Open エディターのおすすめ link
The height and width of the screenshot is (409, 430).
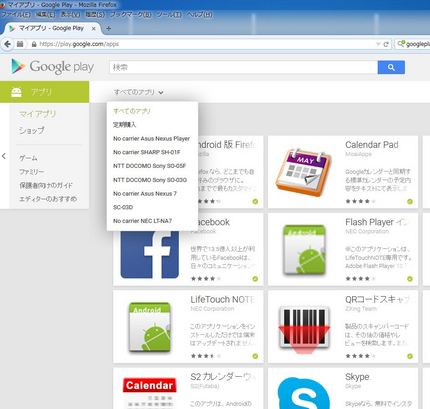coord(48,199)
